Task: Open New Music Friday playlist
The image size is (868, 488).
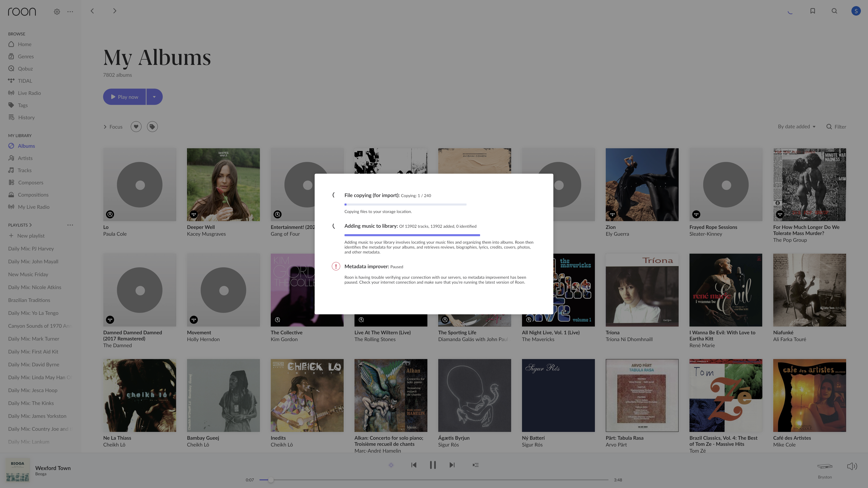Action: [x=28, y=274]
